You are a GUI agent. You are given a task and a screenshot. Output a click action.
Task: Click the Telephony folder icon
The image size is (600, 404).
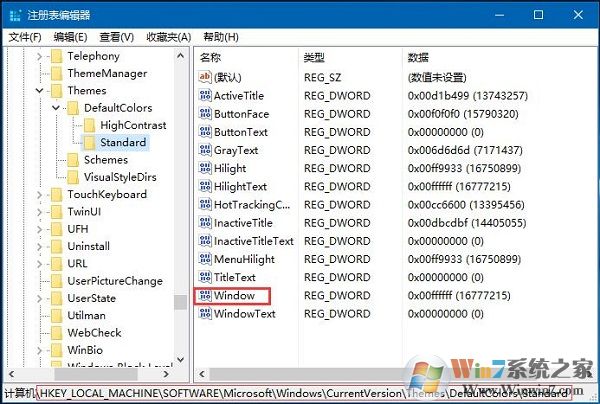click(x=57, y=56)
